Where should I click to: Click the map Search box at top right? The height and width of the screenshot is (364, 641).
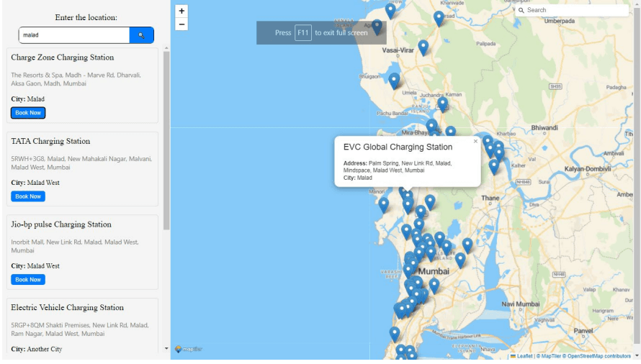point(572,10)
